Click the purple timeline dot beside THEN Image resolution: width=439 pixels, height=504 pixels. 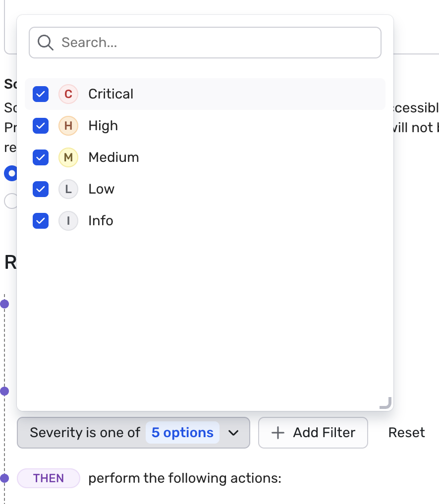click(4, 478)
